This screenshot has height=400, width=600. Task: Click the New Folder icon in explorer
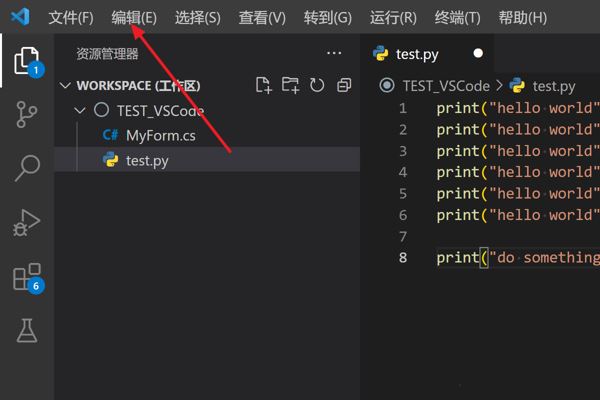pyautogui.click(x=290, y=86)
